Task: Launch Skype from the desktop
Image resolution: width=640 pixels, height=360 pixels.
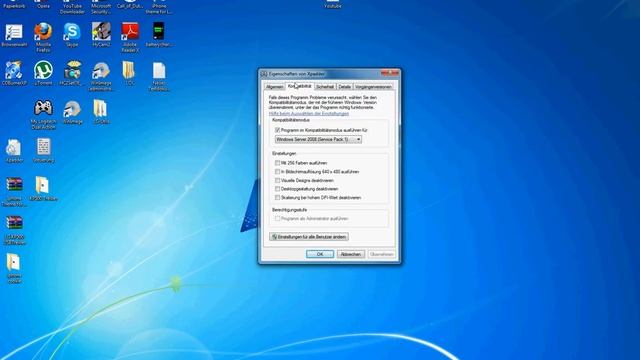Action: [72, 35]
